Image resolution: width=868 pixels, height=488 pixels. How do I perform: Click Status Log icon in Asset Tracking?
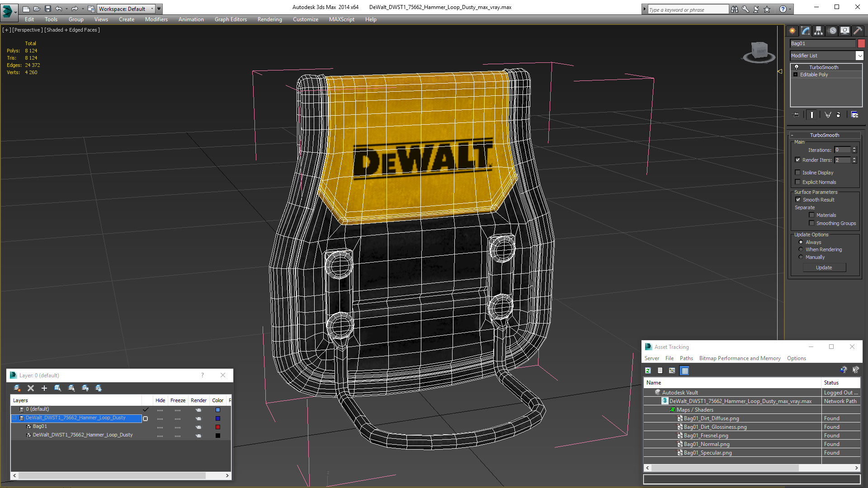click(660, 371)
